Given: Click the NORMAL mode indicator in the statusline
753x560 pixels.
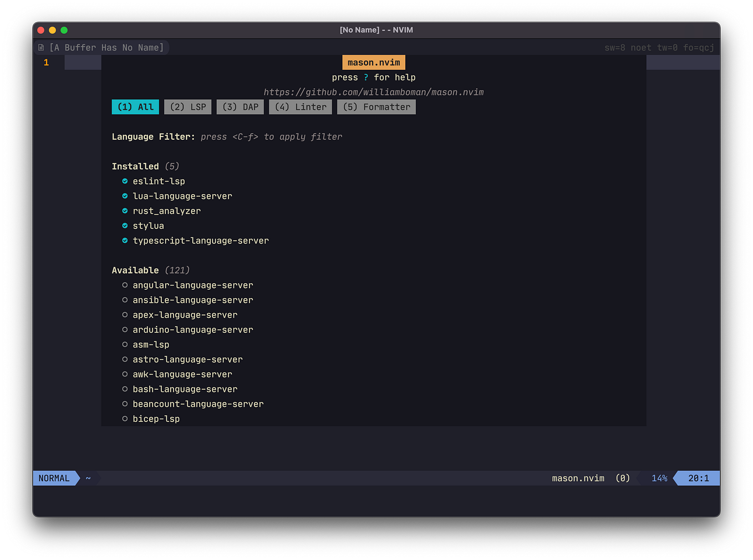Looking at the screenshot, I should [54, 477].
